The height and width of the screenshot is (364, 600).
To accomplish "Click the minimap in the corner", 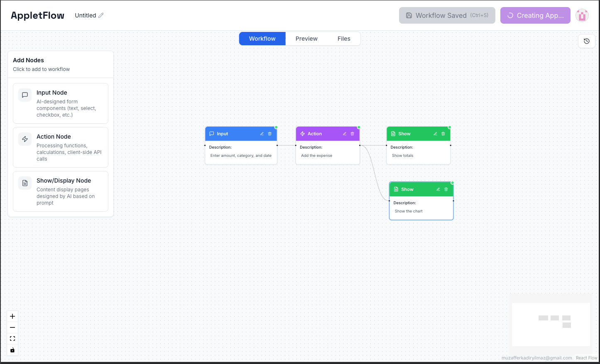I will pyautogui.click(x=551, y=324).
